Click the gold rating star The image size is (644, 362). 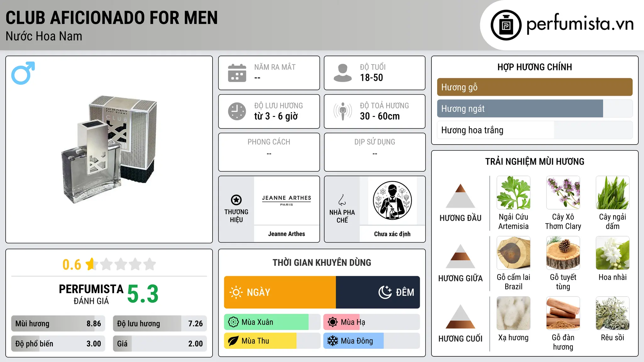pos(92,264)
